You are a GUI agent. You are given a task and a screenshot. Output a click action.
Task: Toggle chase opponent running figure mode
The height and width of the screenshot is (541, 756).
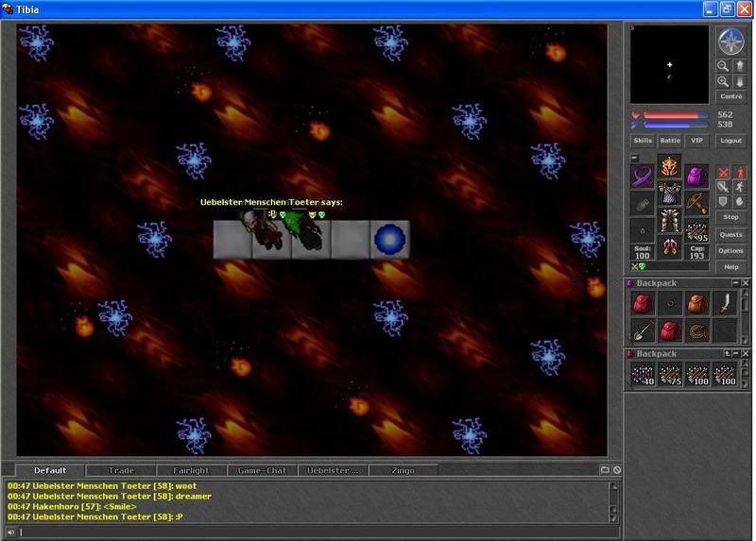click(740, 186)
